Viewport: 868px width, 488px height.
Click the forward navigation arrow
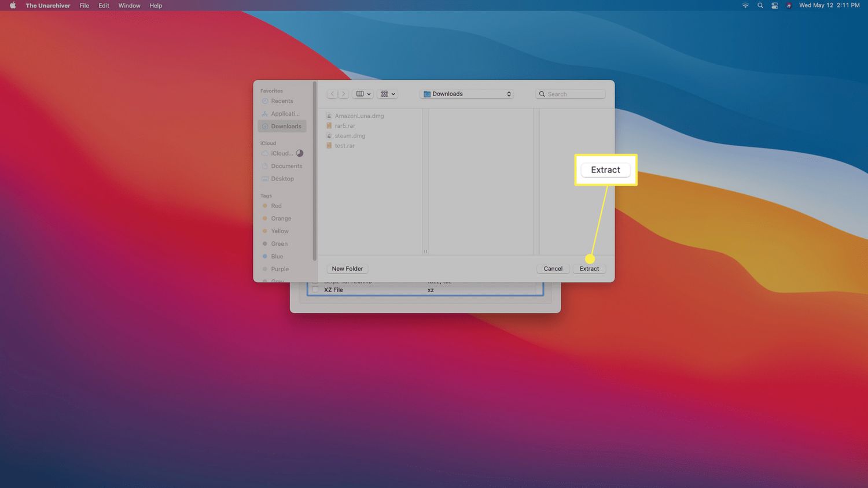(343, 94)
